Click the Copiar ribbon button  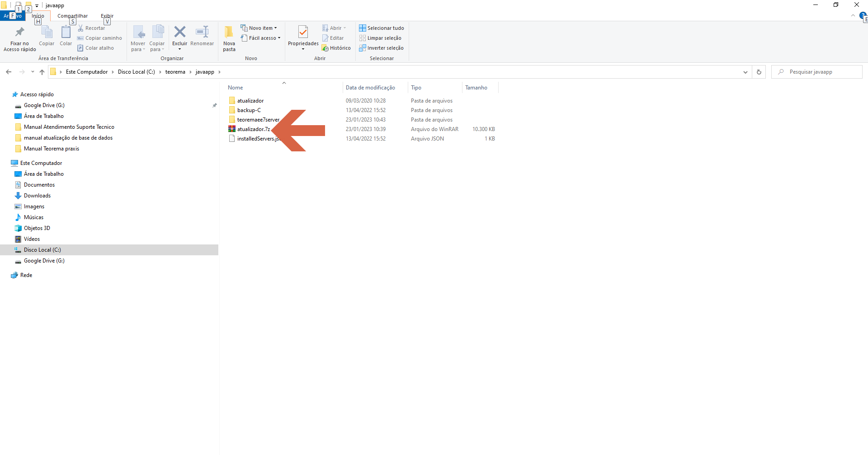coord(47,36)
